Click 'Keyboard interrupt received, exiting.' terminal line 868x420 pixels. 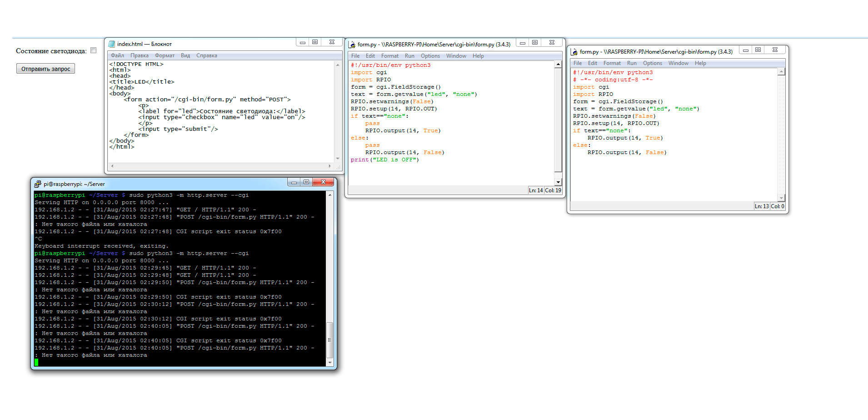(x=101, y=246)
